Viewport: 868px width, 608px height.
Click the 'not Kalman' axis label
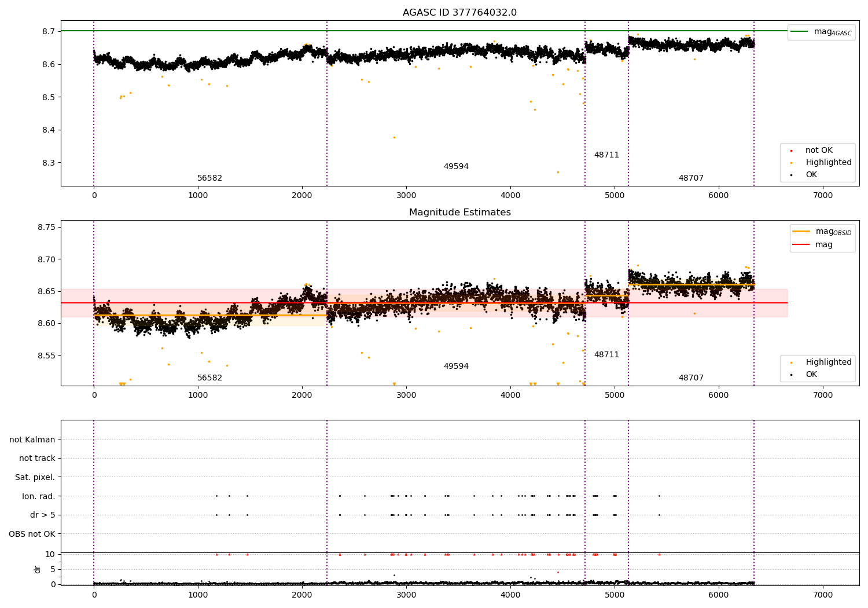(x=32, y=439)
